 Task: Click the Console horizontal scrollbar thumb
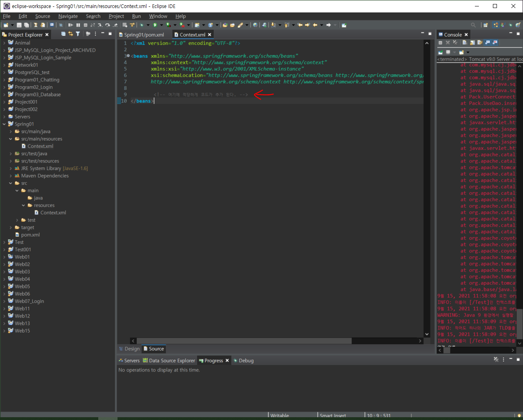click(446, 350)
